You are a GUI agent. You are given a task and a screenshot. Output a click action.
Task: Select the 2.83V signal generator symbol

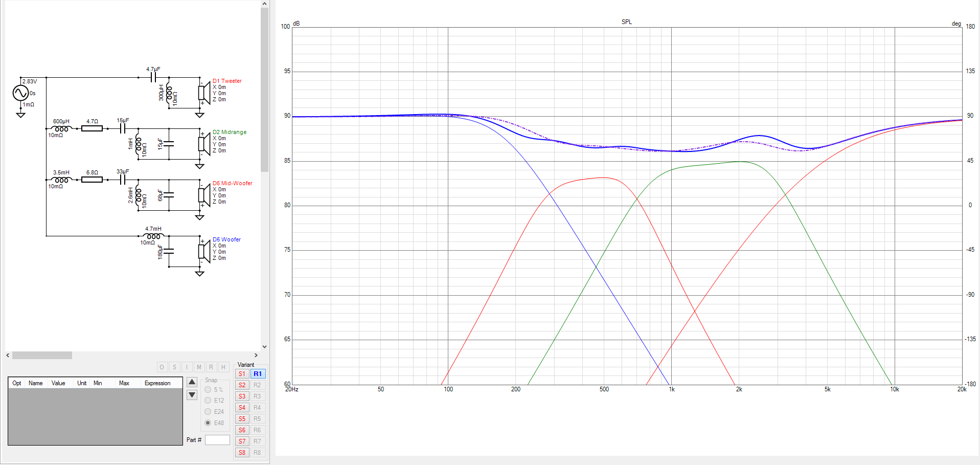click(x=20, y=93)
